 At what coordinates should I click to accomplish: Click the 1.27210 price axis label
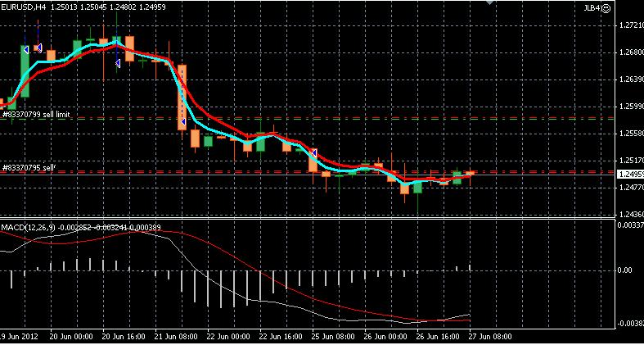click(628, 25)
